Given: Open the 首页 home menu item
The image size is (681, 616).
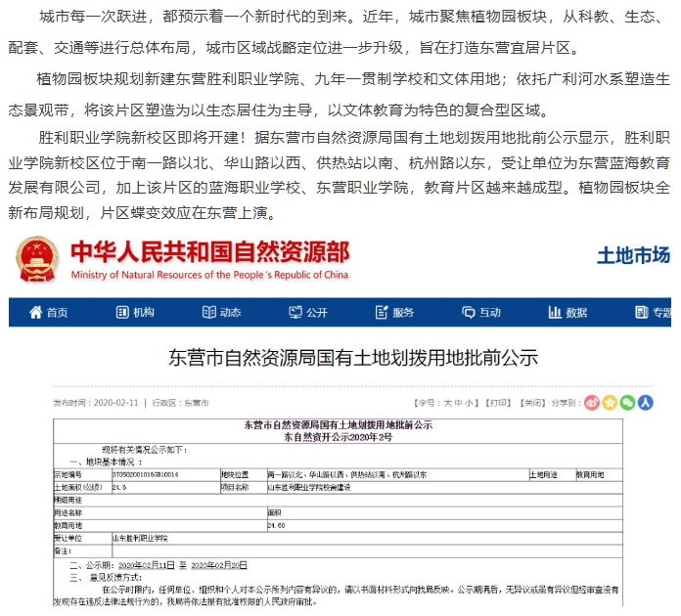Looking at the screenshot, I should (48, 312).
